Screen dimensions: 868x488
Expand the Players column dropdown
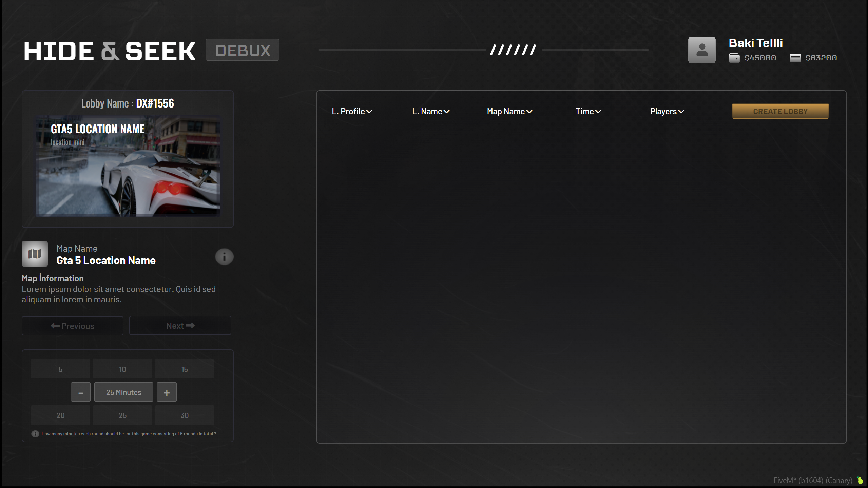point(667,112)
